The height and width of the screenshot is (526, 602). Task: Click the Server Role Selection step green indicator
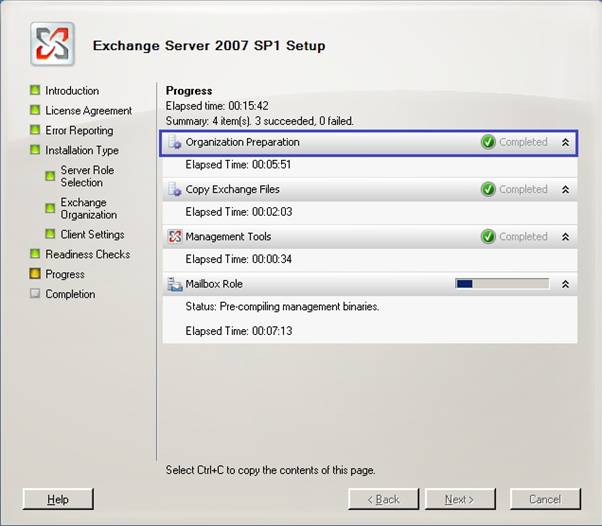click(50, 176)
